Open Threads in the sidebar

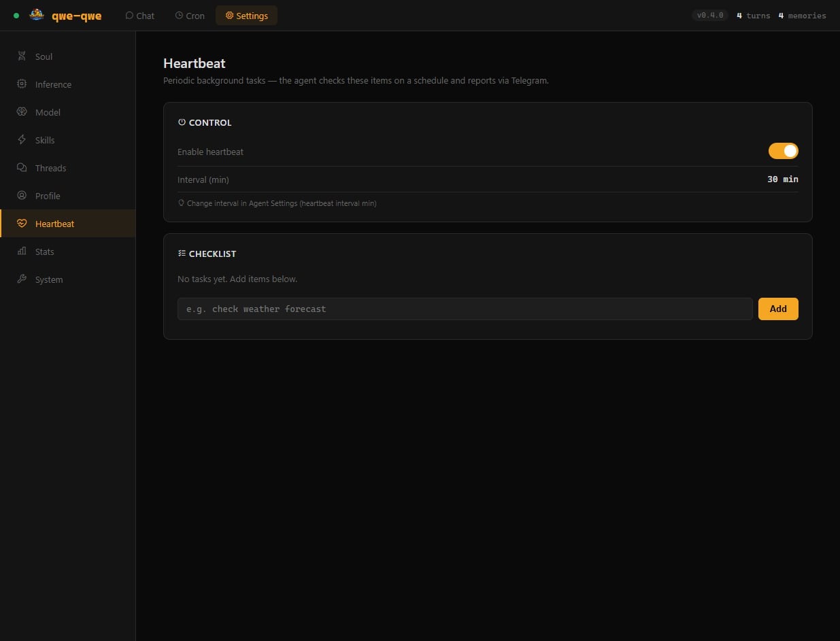point(68,168)
